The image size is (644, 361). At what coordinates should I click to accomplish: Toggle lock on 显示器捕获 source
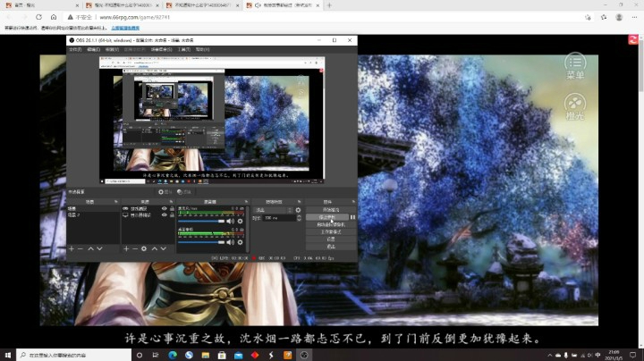[172, 215]
